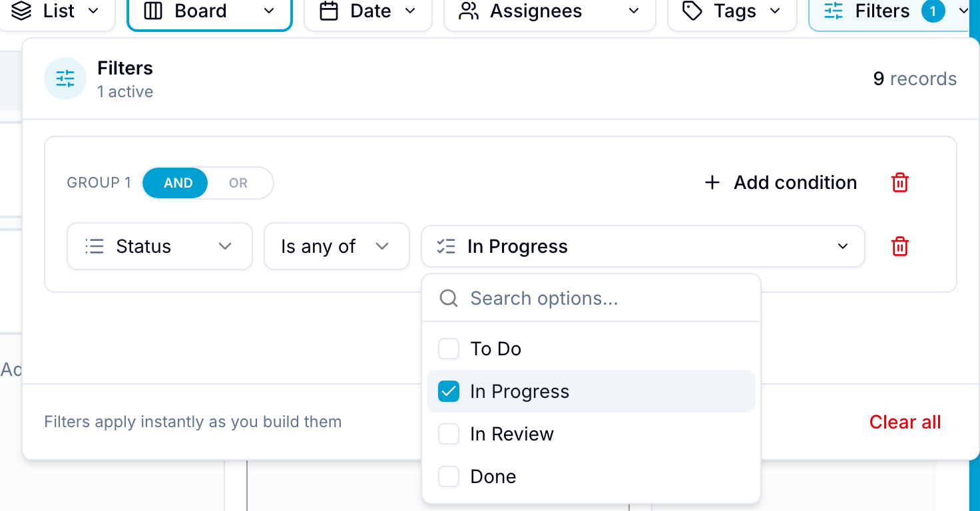Image resolution: width=980 pixels, height=511 pixels.
Task: Click the '9 records' count text
Action: coord(915,79)
